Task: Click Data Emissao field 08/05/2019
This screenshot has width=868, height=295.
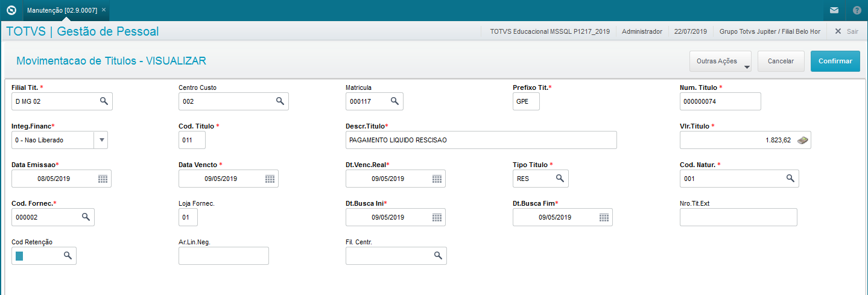Action: 62,179
